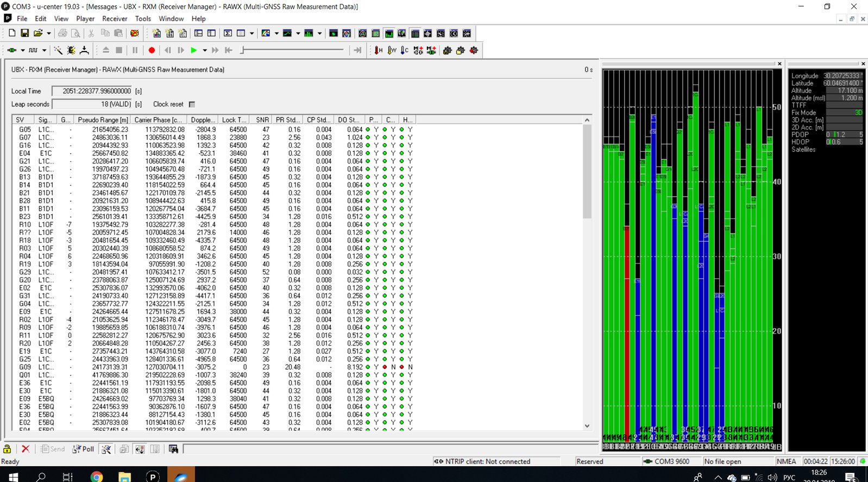The height and width of the screenshot is (482, 868).
Task: Click the New file icon
Action: 12,33
